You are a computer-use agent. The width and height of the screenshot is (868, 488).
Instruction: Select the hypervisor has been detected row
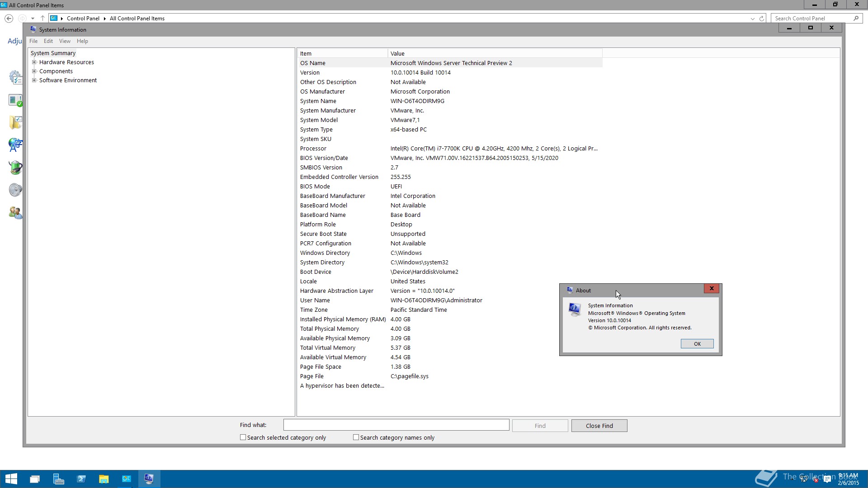tap(450, 386)
